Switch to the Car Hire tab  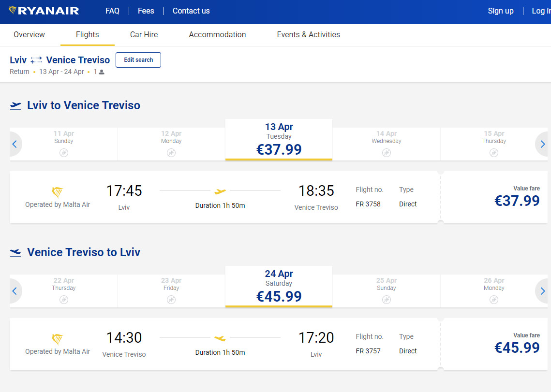coord(144,34)
